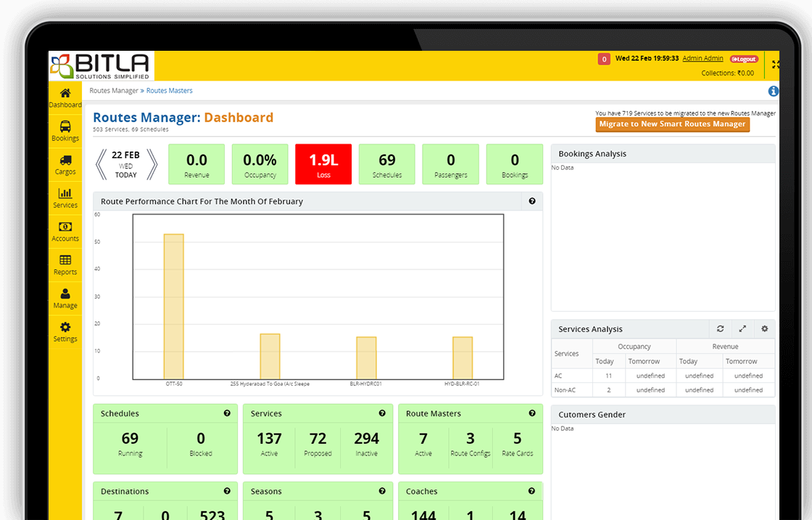Click Routes Masters breadcrumb link
This screenshot has width=812, height=520.
(x=170, y=91)
